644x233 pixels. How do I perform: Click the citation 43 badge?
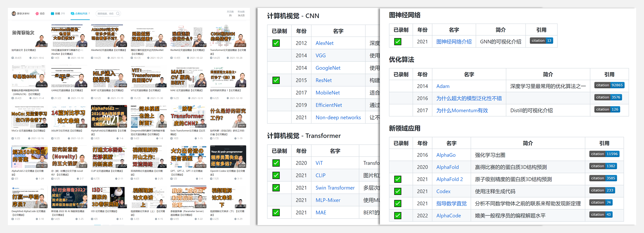pyautogui.click(x=601, y=214)
